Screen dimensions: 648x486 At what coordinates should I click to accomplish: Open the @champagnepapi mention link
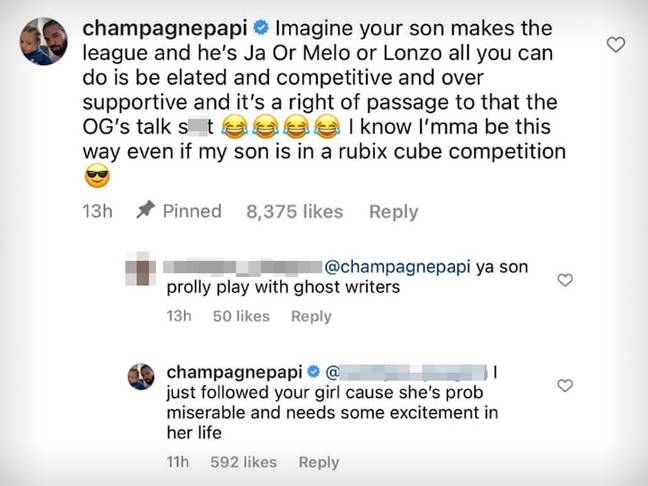pyautogui.click(x=398, y=267)
